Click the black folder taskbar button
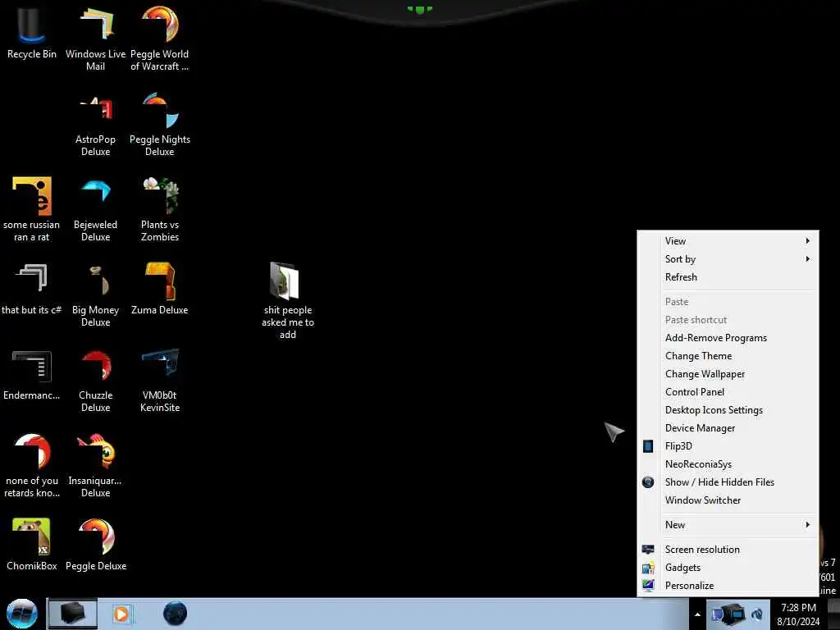This screenshot has height=630, width=840. 72,614
